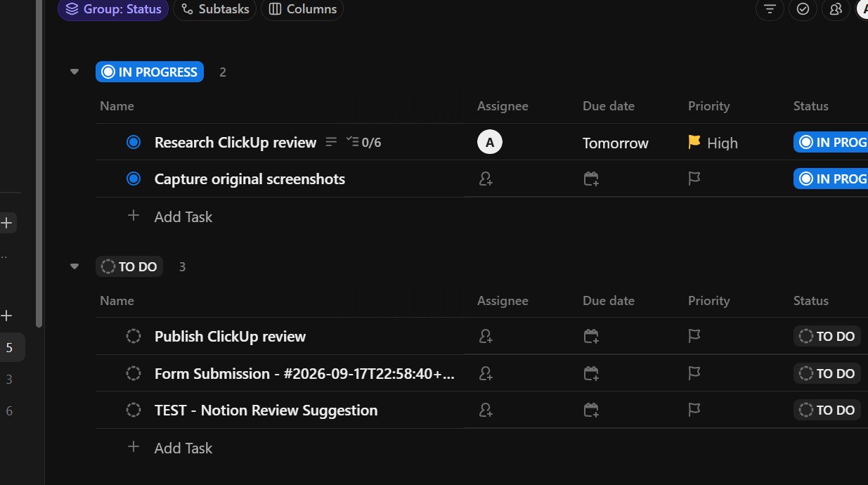Select the sidebar item showing count 6

point(9,411)
